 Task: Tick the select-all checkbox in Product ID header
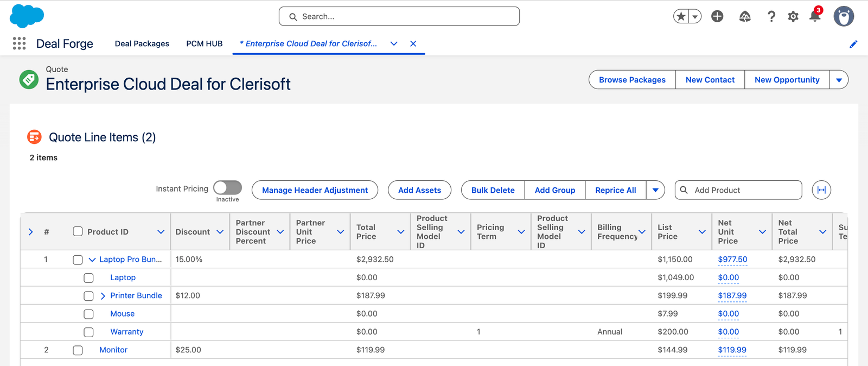pos(78,231)
